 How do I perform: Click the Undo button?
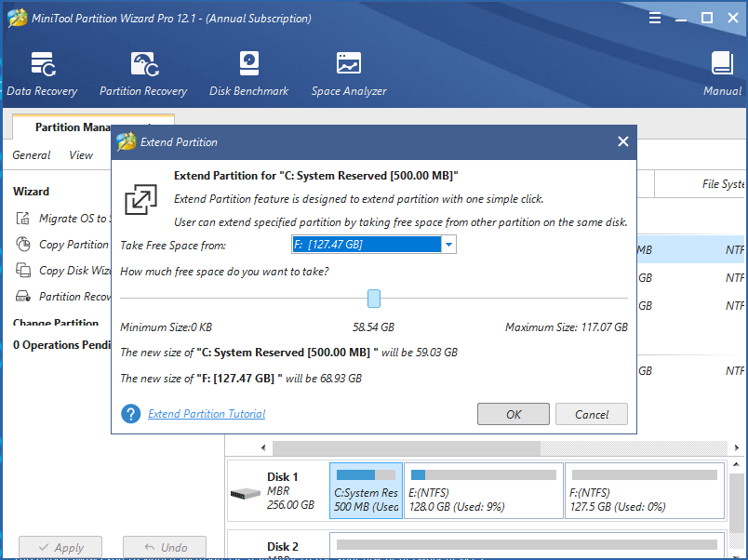(165, 547)
